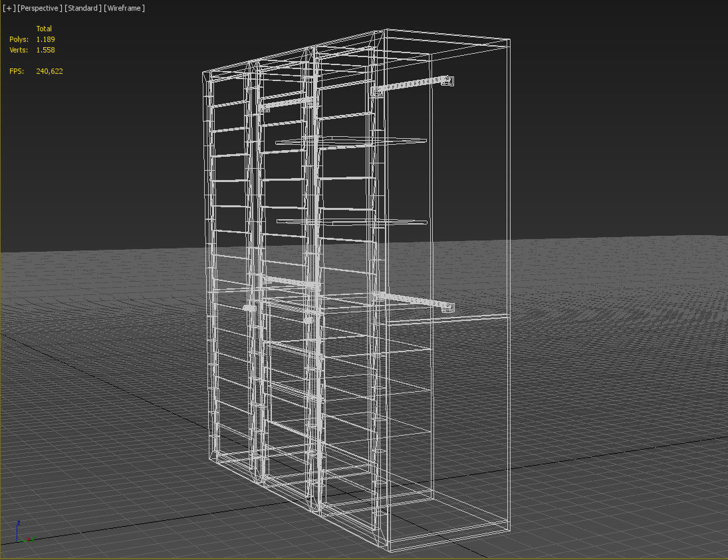The height and width of the screenshot is (560, 728).
Task: Open the Standard shading quality menu
Action: [x=83, y=8]
